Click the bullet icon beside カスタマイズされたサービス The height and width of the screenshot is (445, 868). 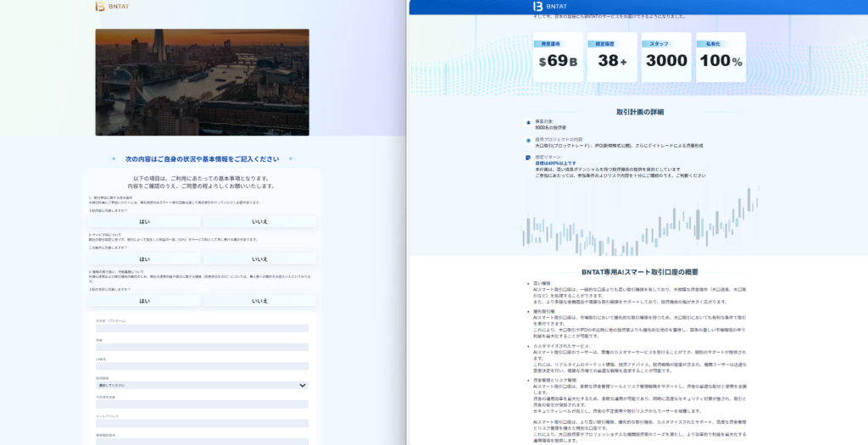(x=527, y=346)
